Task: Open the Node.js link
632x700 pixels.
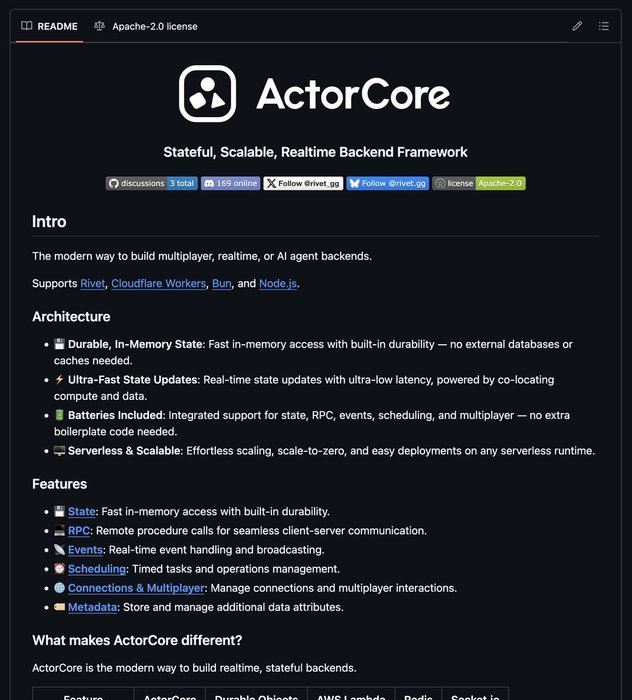Action: pyautogui.click(x=278, y=283)
